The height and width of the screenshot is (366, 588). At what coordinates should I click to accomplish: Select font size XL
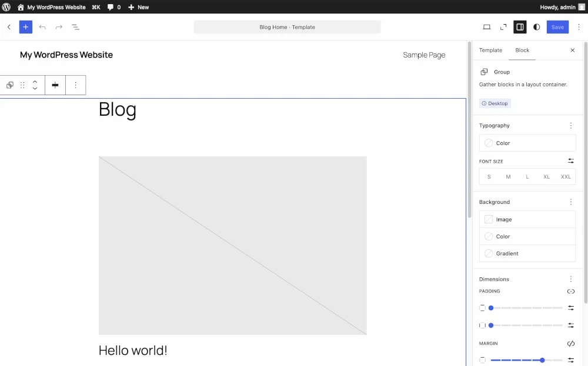pos(546,177)
